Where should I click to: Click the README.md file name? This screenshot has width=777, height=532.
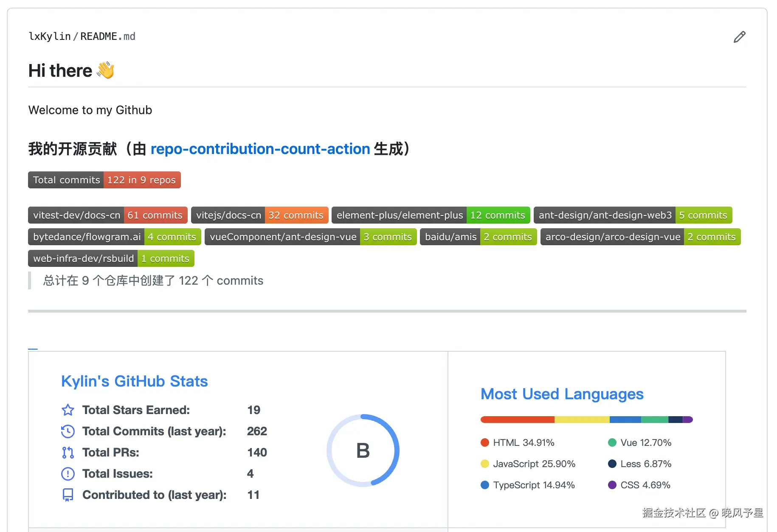click(x=108, y=36)
